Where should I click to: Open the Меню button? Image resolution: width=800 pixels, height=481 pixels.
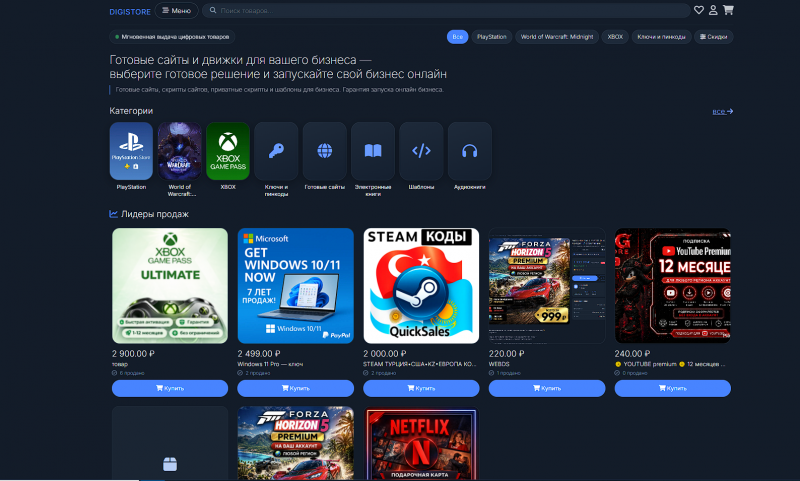pyautogui.click(x=177, y=10)
